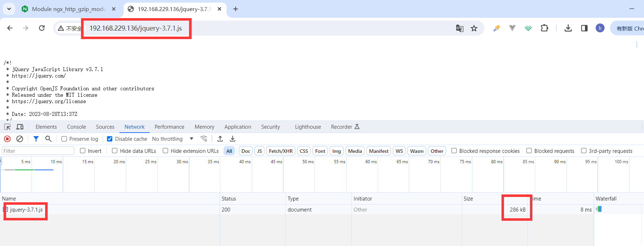Open the network search magnifier
This screenshot has height=246, width=644.
48,139
